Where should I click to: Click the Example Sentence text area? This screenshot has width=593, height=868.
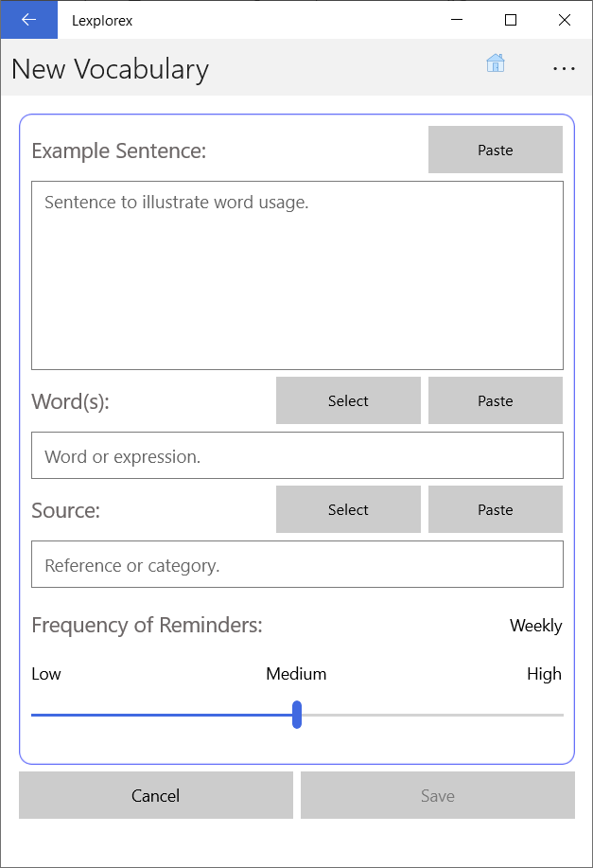tap(297, 275)
